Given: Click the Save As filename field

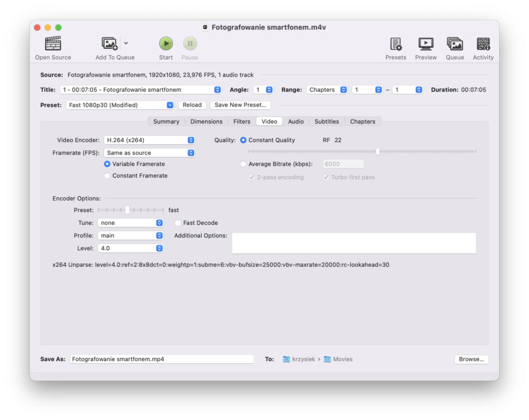Looking at the screenshot, I should [162, 359].
